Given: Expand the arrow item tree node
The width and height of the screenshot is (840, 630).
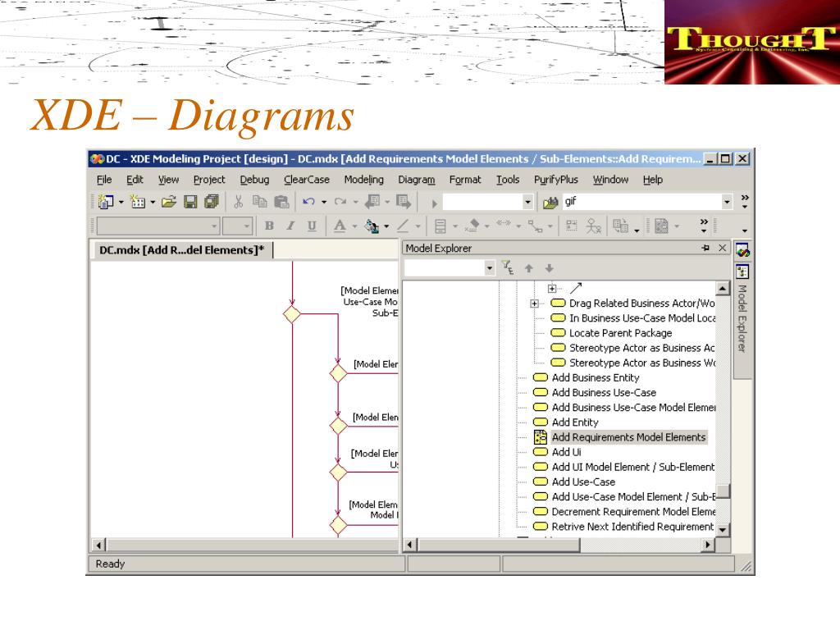Looking at the screenshot, I should 552,288.
